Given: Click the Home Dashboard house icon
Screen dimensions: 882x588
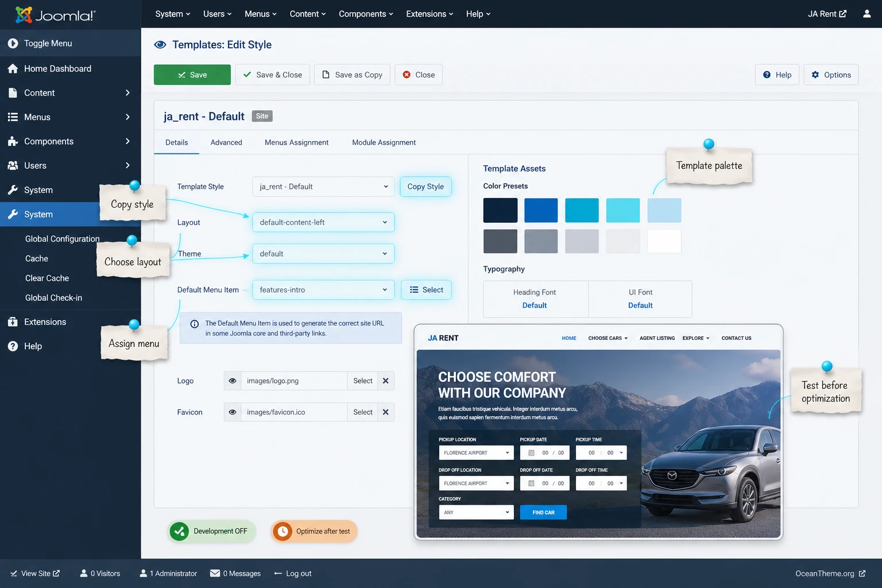Looking at the screenshot, I should coord(13,68).
